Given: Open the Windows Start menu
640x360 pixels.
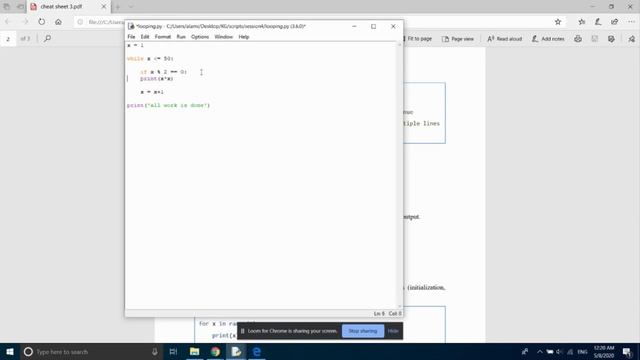Looking at the screenshot, I should [10, 351].
